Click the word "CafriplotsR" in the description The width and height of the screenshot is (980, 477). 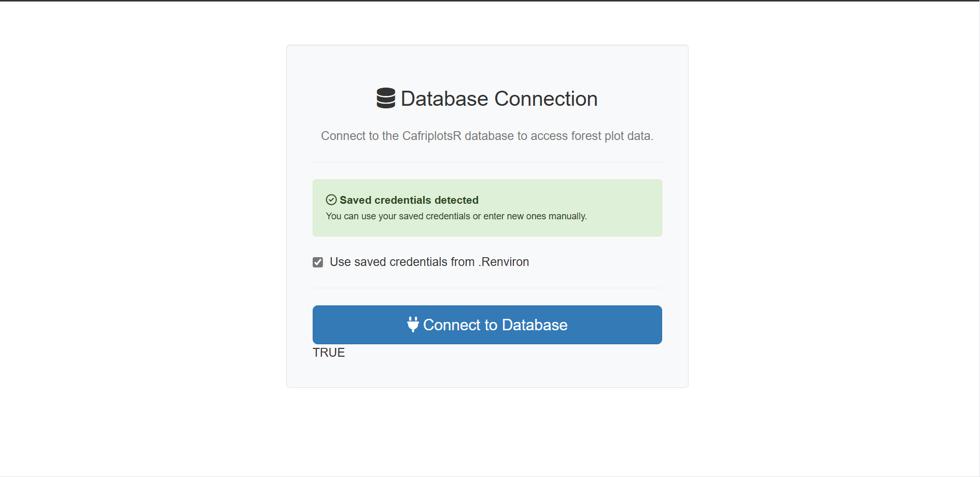(431, 136)
